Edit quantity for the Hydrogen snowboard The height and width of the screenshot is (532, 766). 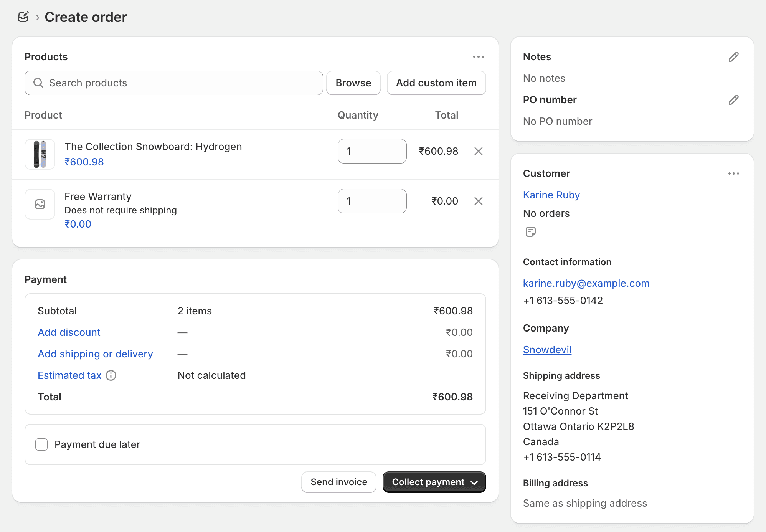[x=372, y=151]
